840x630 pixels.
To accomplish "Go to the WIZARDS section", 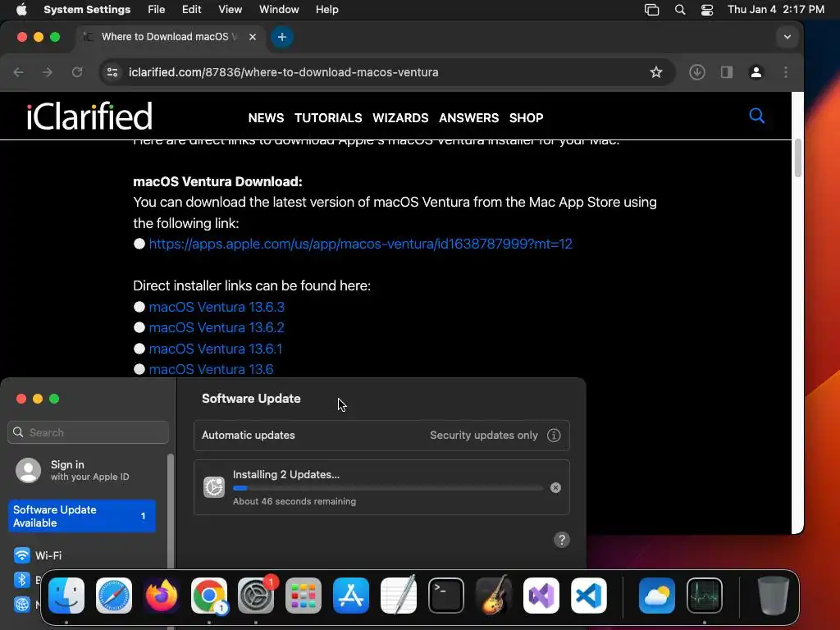I will coord(400,118).
